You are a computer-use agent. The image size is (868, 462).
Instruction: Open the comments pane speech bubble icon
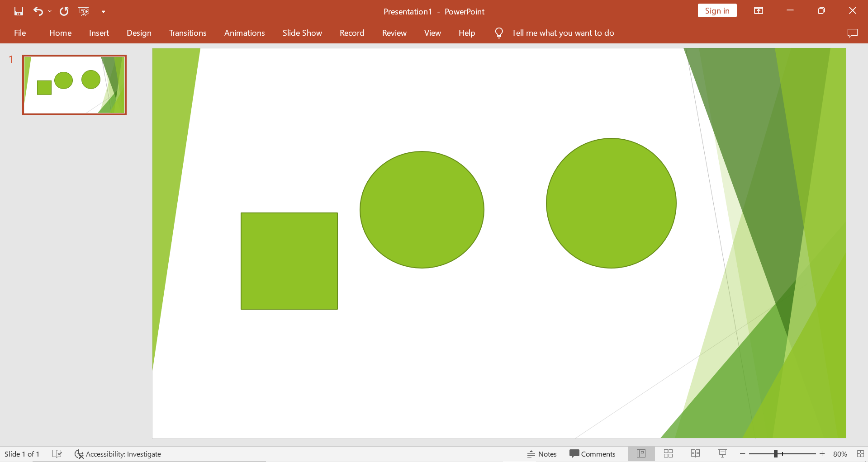point(852,33)
